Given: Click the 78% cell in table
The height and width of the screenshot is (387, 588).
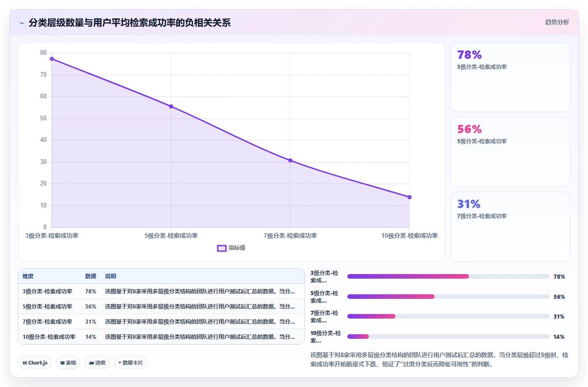Looking at the screenshot, I should coord(90,291).
